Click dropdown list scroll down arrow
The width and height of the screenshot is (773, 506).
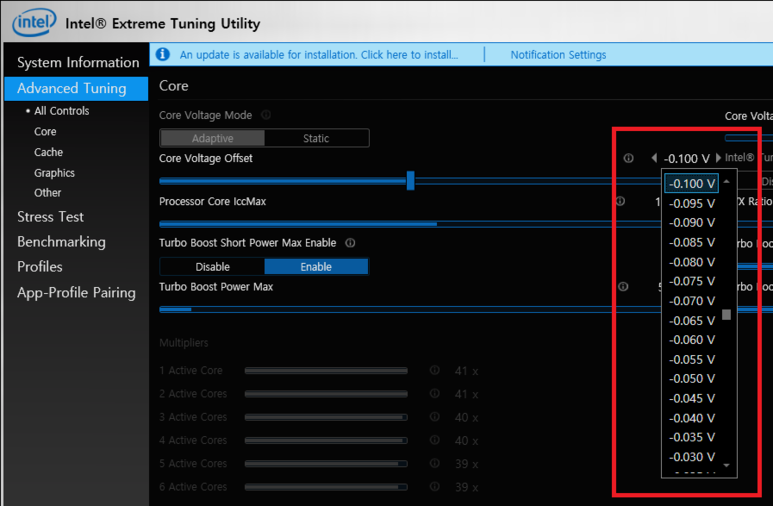pyautogui.click(x=726, y=465)
